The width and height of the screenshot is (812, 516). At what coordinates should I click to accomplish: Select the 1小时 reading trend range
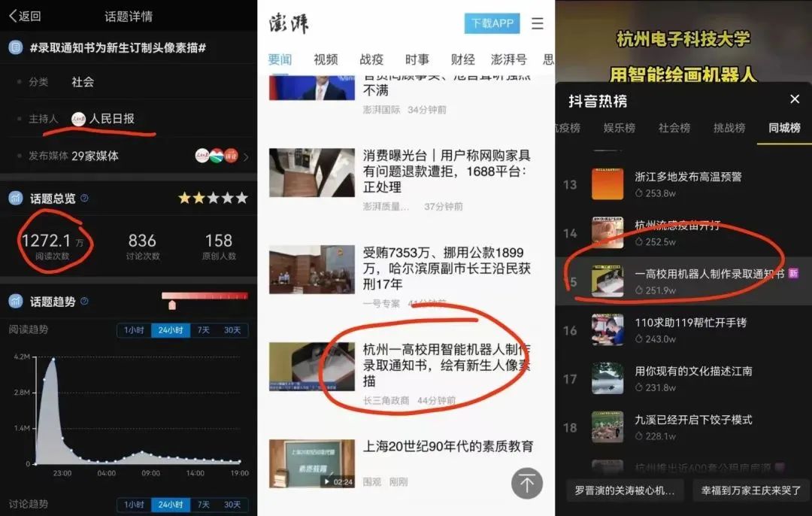pyautogui.click(x=133, y=330)
